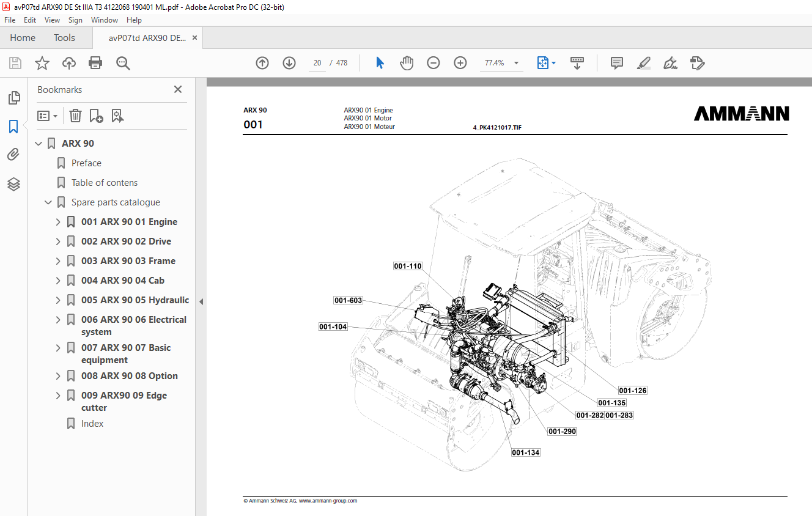812x516 pixels.
Task: Expand the 006 Electrical system bookmark
Action: [58, 320]
